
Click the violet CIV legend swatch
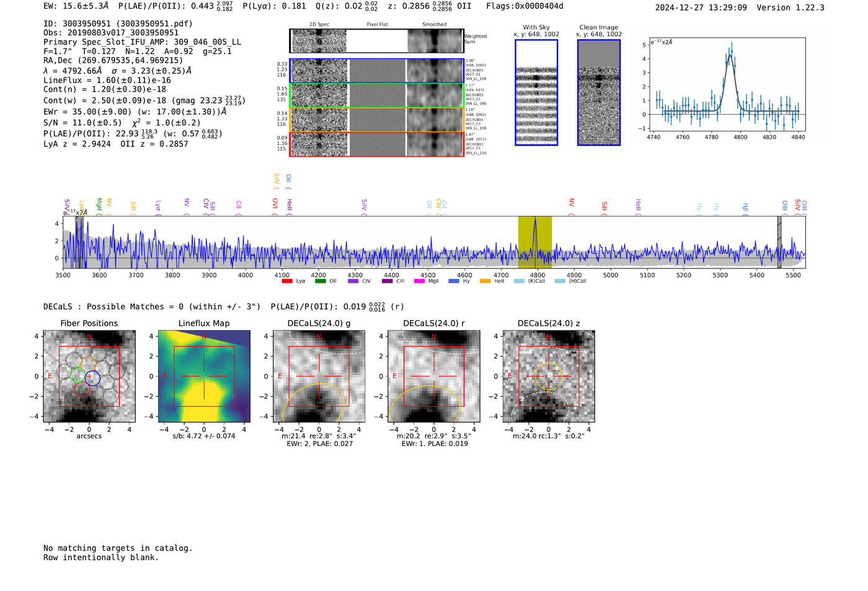click(x=353, y=281)
